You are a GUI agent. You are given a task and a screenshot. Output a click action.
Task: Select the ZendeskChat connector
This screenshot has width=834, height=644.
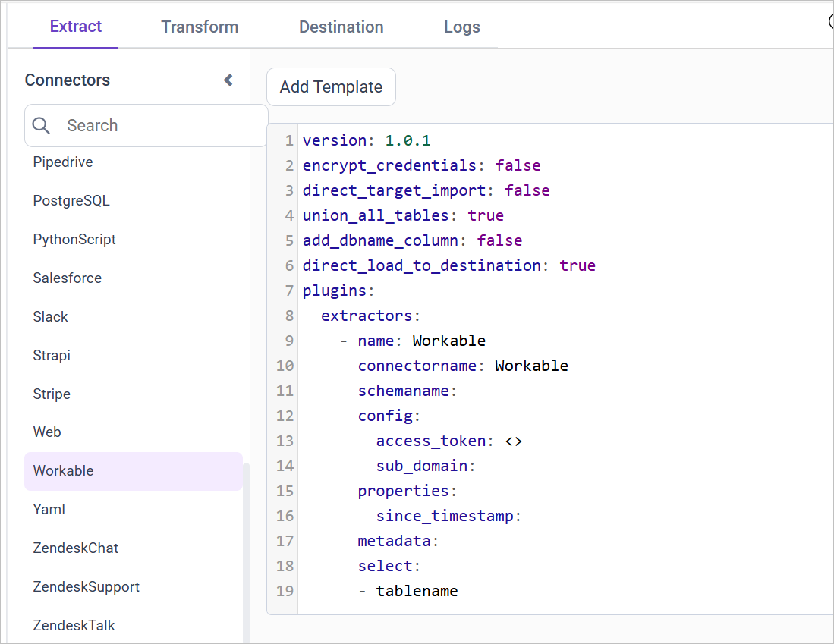74,548
